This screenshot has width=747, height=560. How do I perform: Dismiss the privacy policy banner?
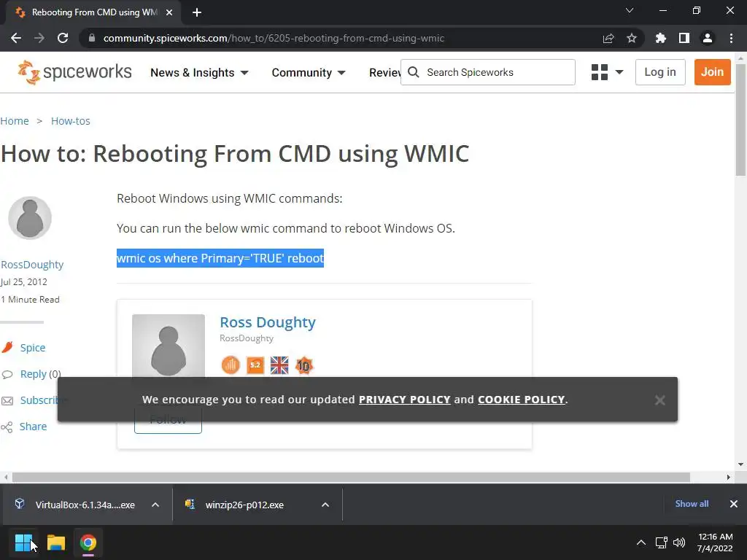point(659,400)
